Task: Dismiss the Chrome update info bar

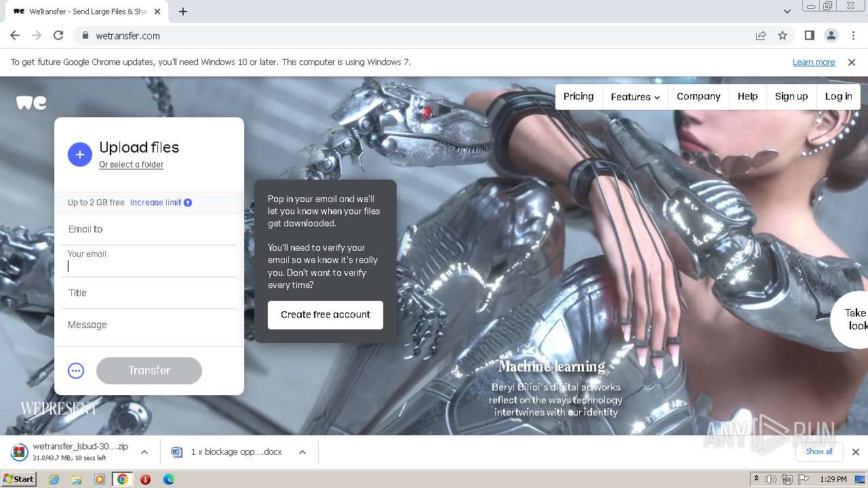Action: coord(852,62)
